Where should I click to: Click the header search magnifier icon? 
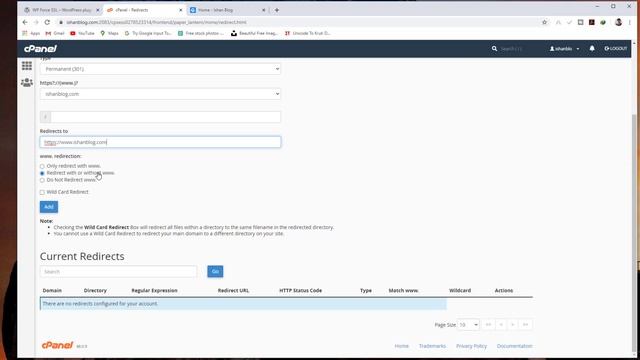click(x=494, y=49)
